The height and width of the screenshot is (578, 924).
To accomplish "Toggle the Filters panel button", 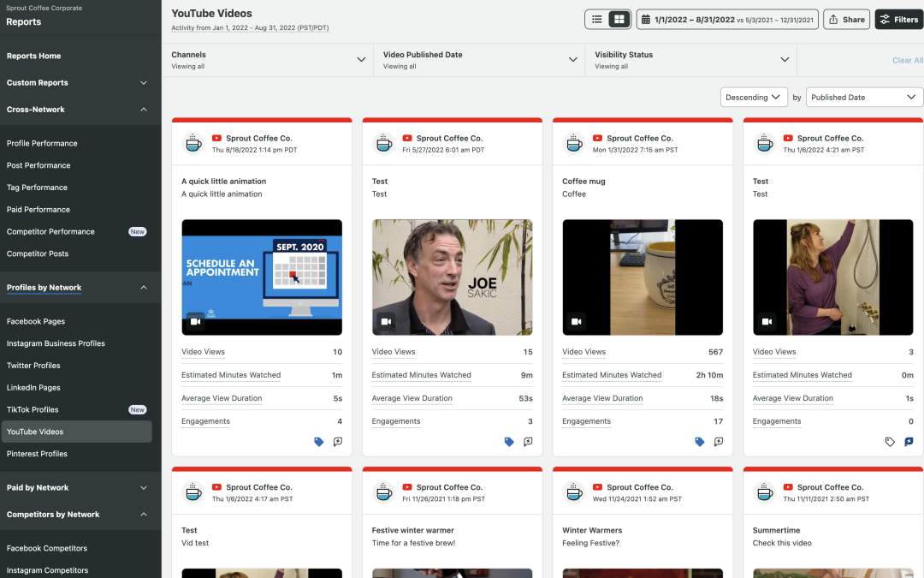I will point(898,20).
